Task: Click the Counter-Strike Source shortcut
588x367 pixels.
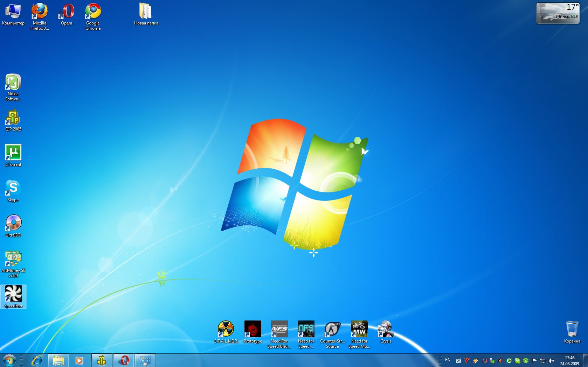Action: pos(332,329)
